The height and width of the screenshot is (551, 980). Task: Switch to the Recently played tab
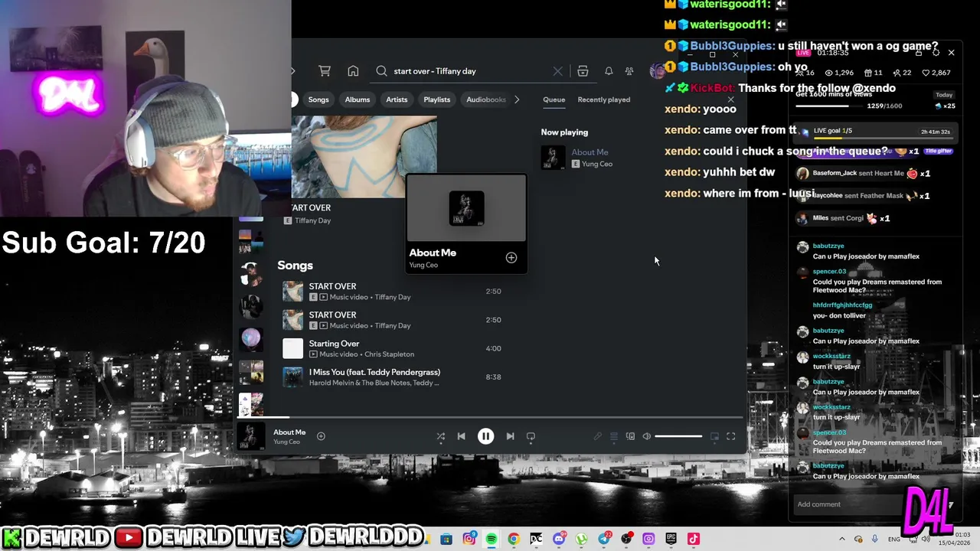[x=604, y=99]
